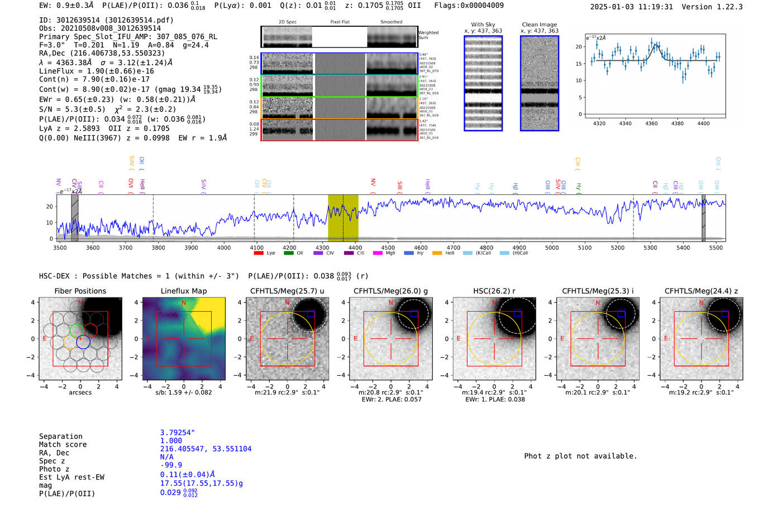This screenshot has height=532, width=782.
Task: Open the Fiber Positions thumbnail
Action: pyautogui.click(x=80, y=338)
